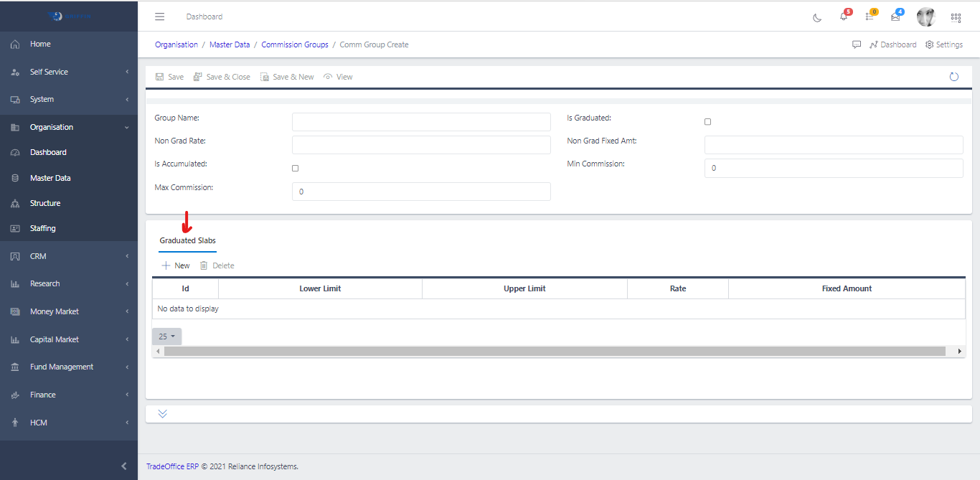Check the Is Accumulated checkbox
The width and height of the screenshot is (980, 480).
[295, 168]
